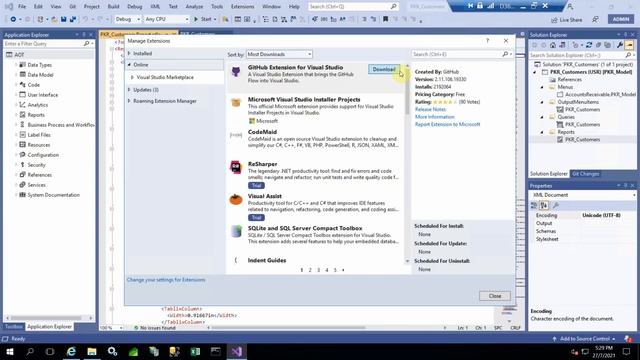This screenshot has height=360, width=640.
Task: Go to results page 5
Action: (x=335, y=270)
